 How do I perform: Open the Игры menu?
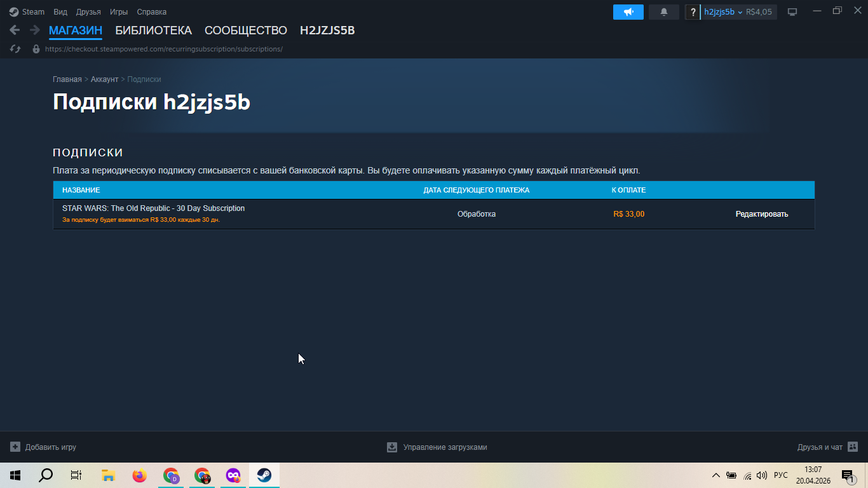(119, 12)
